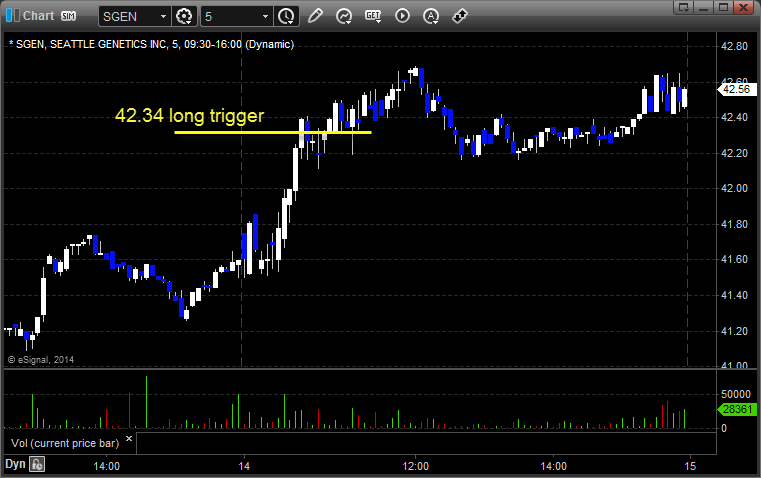Viewport: 761px width, 478px height.
Task: Open the GET tools menu
Action: coord(373,16)
